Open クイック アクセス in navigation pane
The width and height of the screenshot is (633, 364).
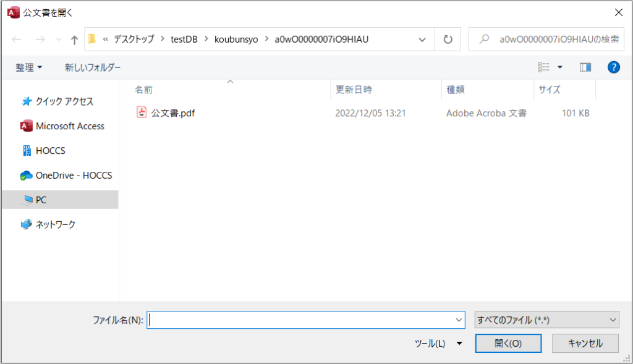tap(64, 101)
